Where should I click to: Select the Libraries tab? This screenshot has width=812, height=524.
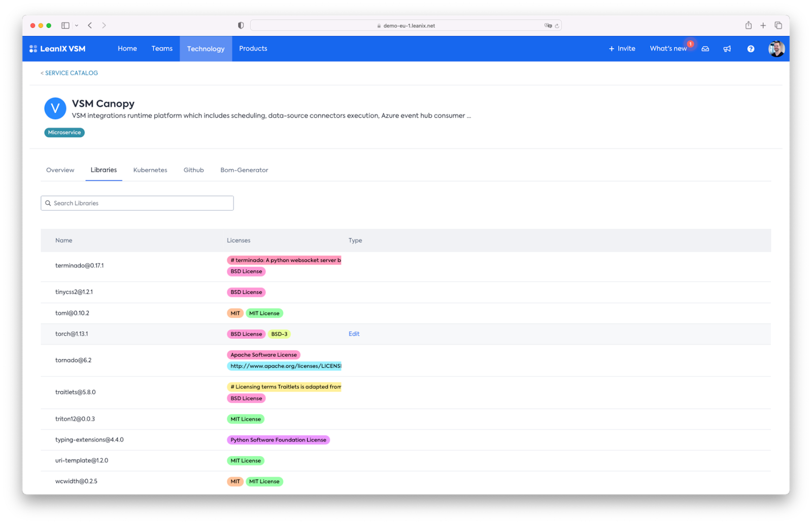click(x=104, y=170)
